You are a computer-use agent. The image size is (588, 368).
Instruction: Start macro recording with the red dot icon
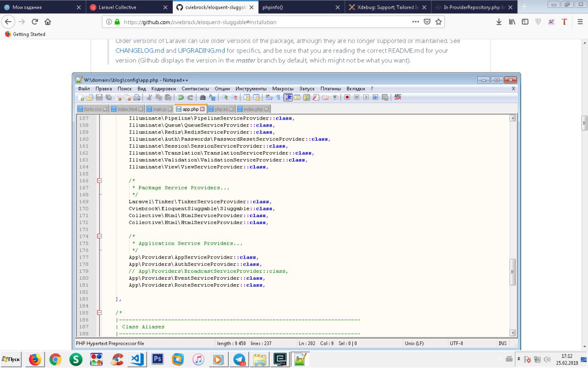point(347,97)
